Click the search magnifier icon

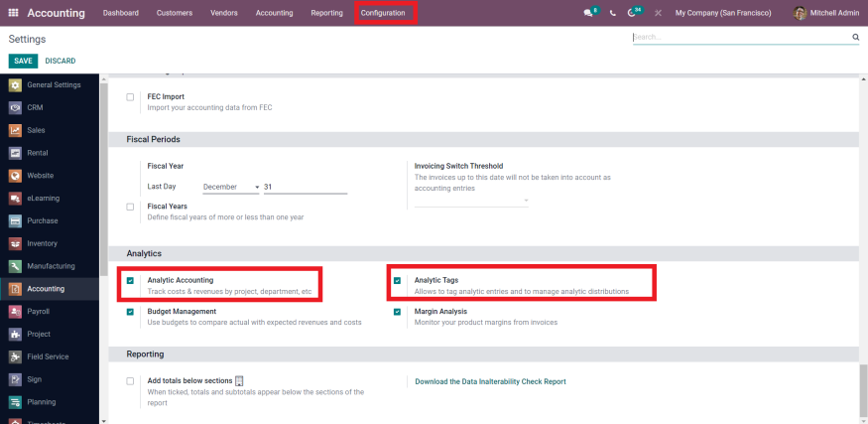[x=855, y=37]
